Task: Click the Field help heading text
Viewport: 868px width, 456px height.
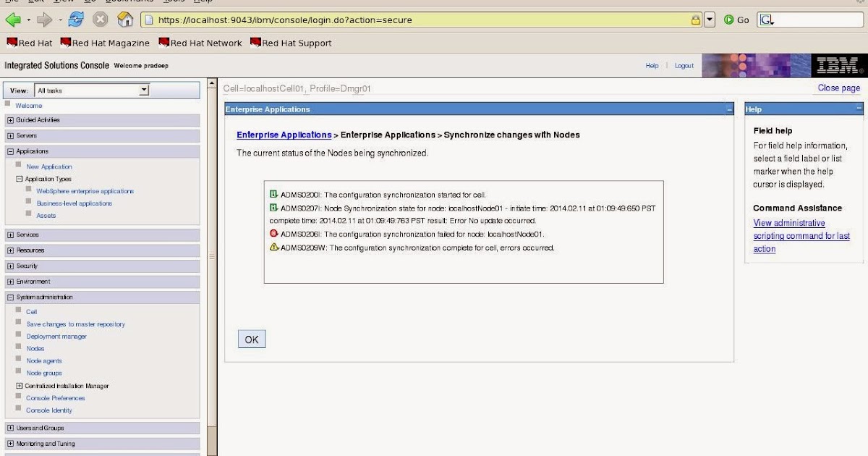Action: click(x=773, y=131)
